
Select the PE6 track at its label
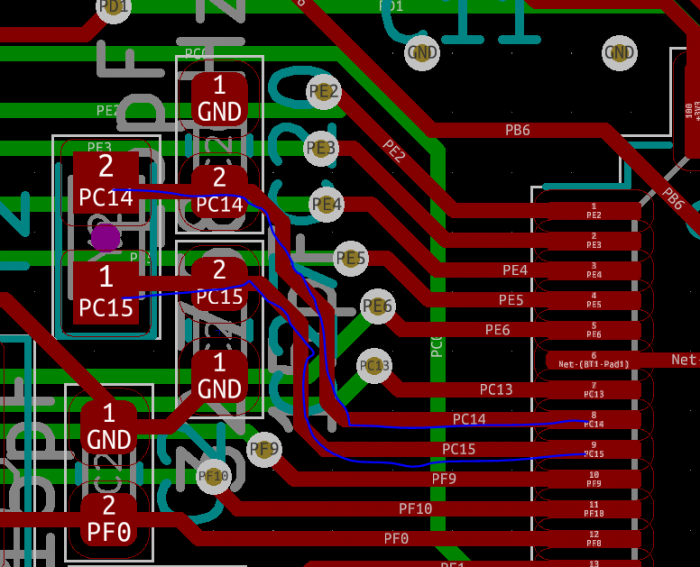(497, 330)
